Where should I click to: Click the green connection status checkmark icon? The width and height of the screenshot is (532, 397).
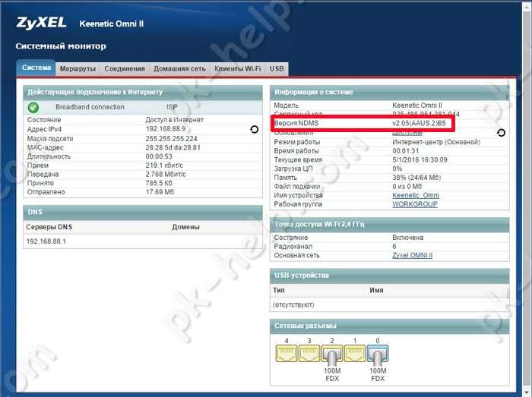click(x=33, y=107)
